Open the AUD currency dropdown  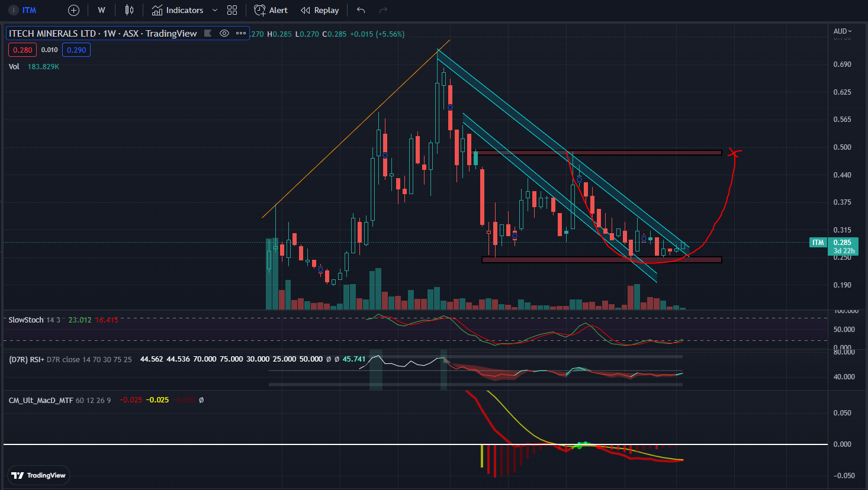click(843, 31)
